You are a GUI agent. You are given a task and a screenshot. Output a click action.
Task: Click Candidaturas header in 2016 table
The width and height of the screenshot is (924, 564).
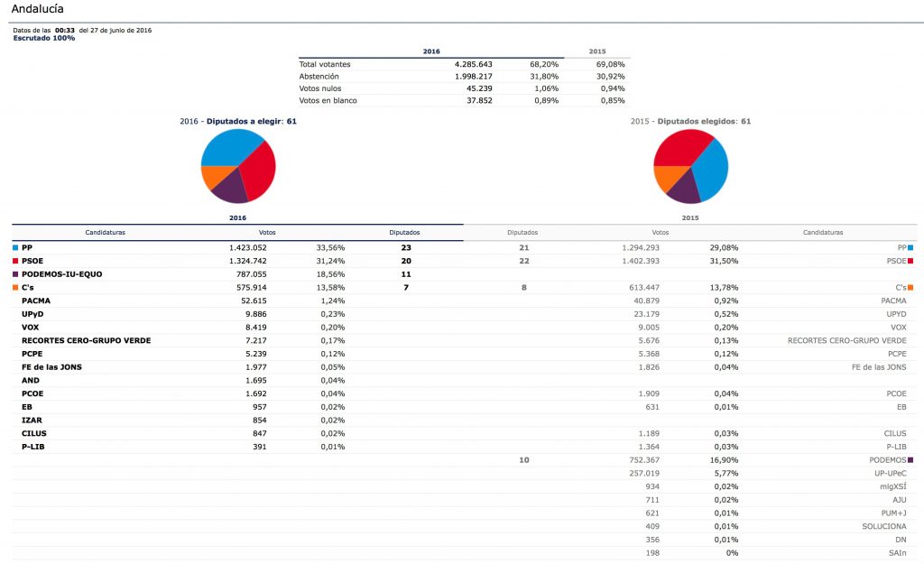click(105, 232)
